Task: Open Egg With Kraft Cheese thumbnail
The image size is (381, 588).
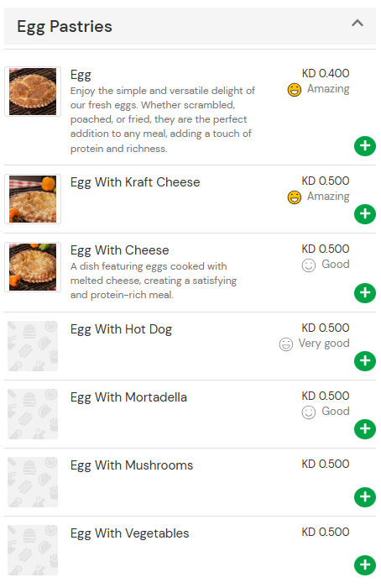Action: pos(33,199)
